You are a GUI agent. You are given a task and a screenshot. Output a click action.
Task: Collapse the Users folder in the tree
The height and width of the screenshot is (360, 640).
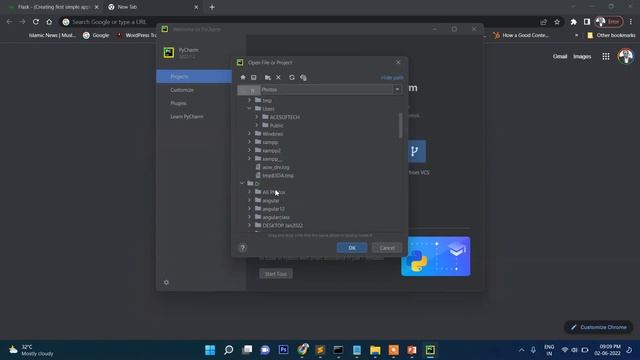[x=249, y=109]
